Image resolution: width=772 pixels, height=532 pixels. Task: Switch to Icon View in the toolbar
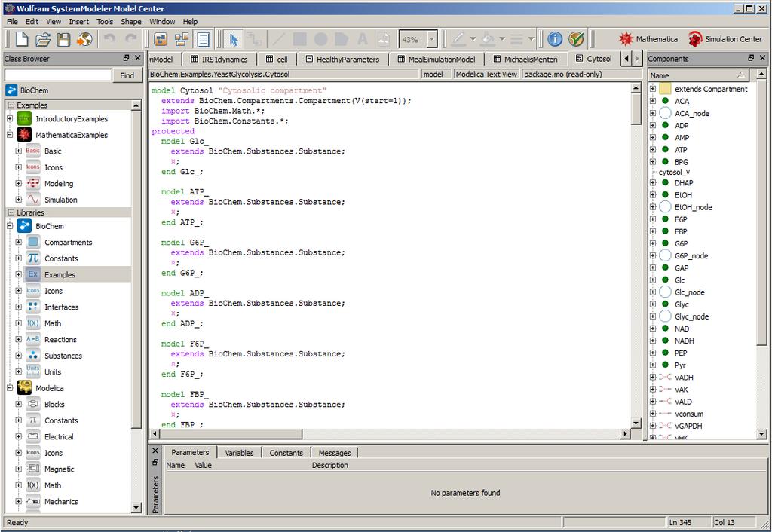pos(161,39)
